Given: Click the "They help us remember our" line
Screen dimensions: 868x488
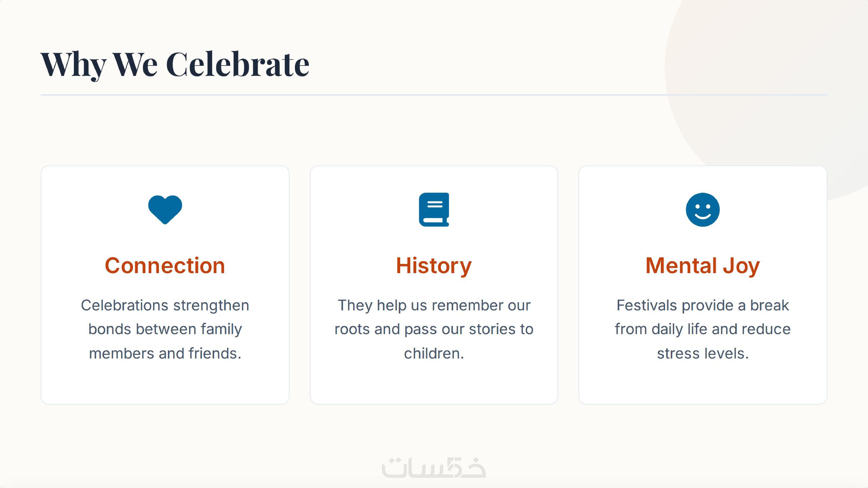Looking at the screenshot, I should (x=434, y=305).
